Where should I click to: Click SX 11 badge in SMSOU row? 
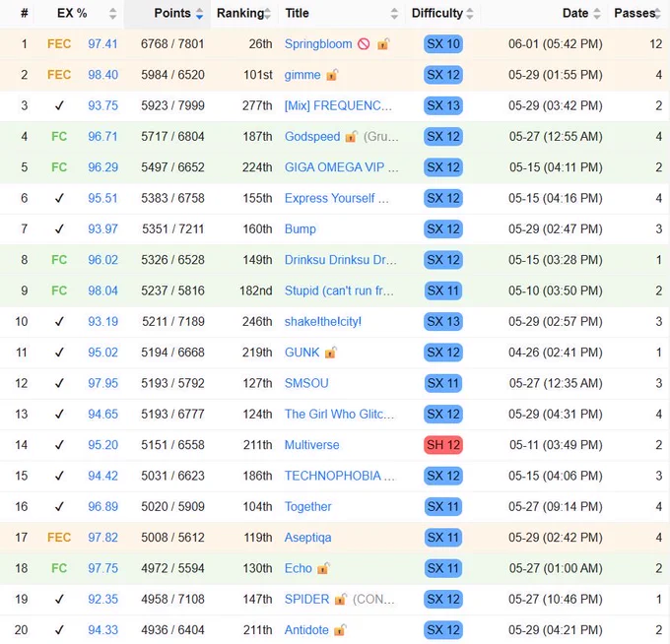pyautogui.click(x=443, y=383)
